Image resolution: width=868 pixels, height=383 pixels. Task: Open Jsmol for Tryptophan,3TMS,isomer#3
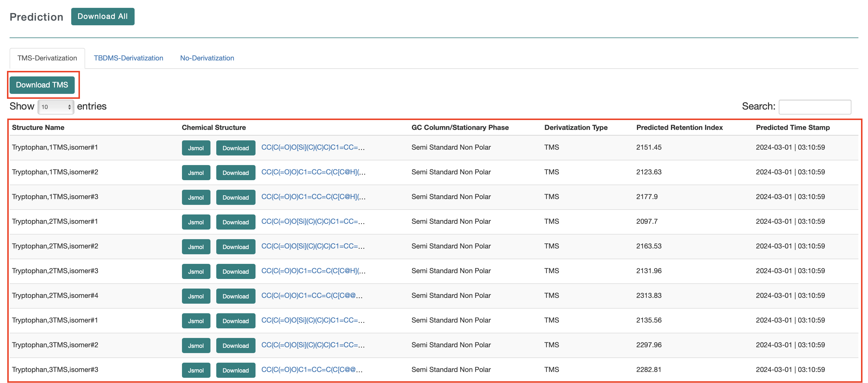pyautogui.click(x=196, y=370)
